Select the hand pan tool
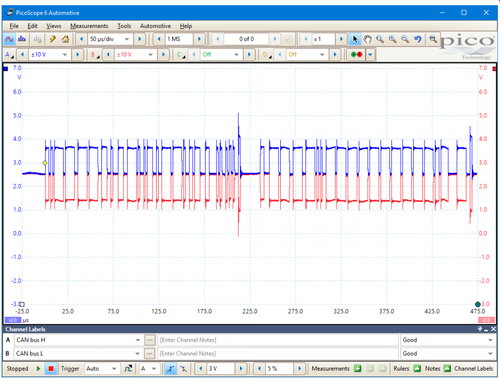Viewport: 500px width, 382px height. click(x=367, y=39)
